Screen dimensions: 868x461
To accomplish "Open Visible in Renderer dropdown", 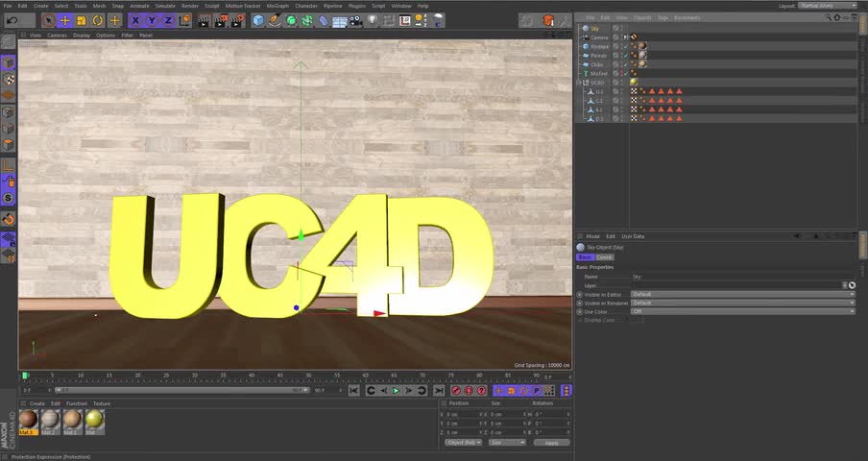I will click(743, 303).
